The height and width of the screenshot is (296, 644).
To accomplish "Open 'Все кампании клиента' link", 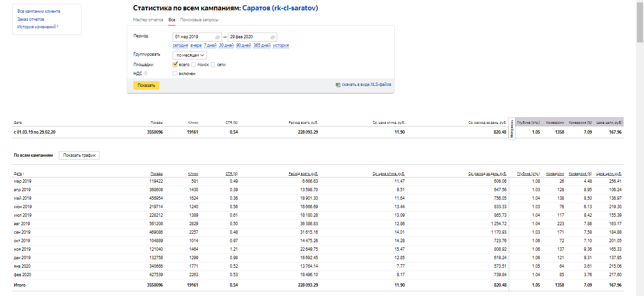I will click(39, 11).
